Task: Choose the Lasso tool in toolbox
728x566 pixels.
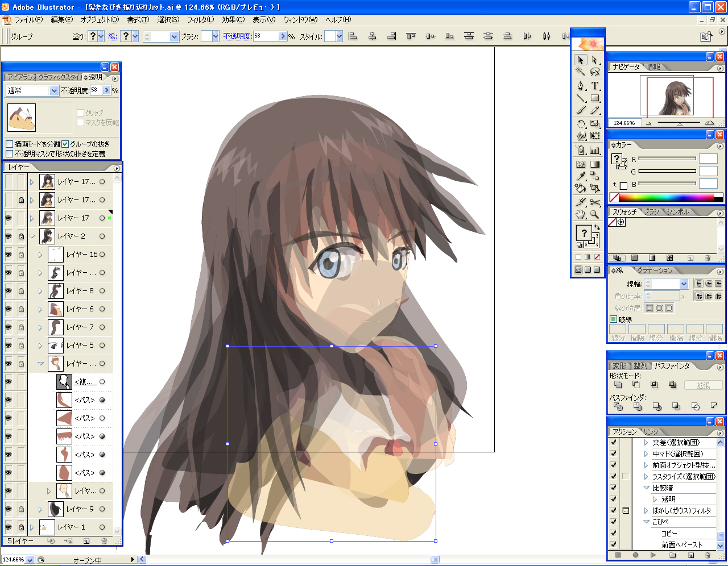Action: tap(595, 72)
